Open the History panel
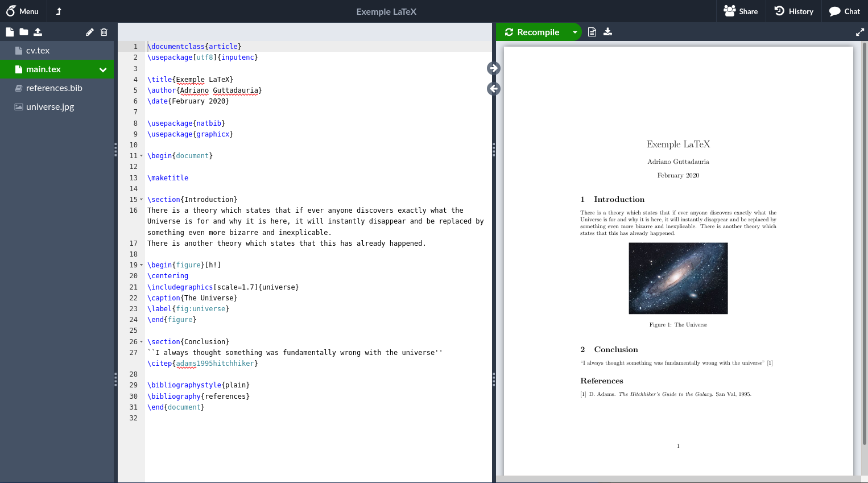 tap(794, 11)
